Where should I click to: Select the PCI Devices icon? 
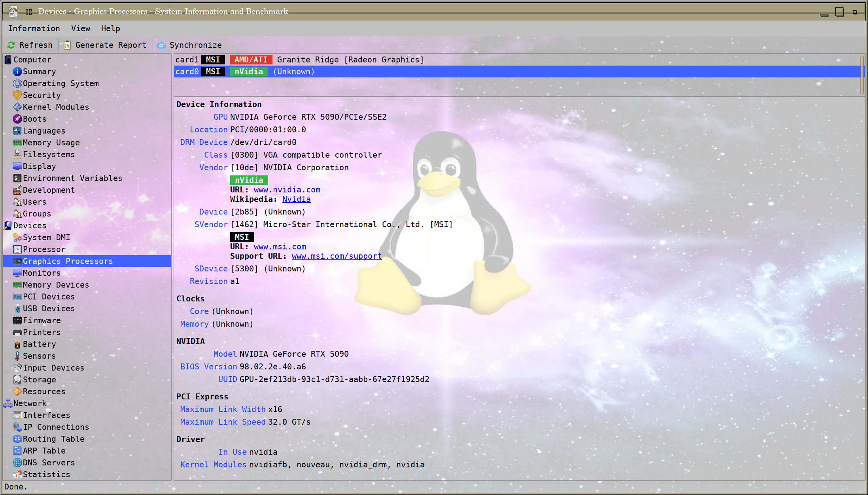coord(17,297)
